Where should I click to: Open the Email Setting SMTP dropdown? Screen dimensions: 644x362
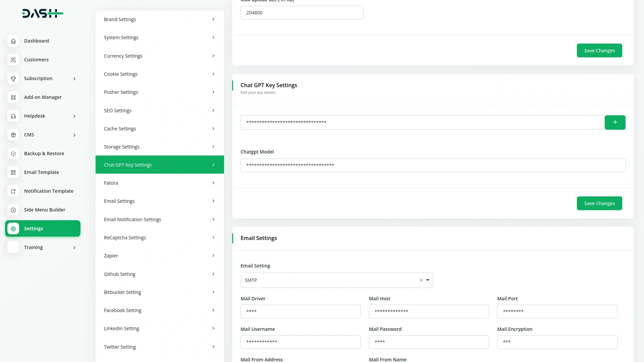tap(428, 280)
